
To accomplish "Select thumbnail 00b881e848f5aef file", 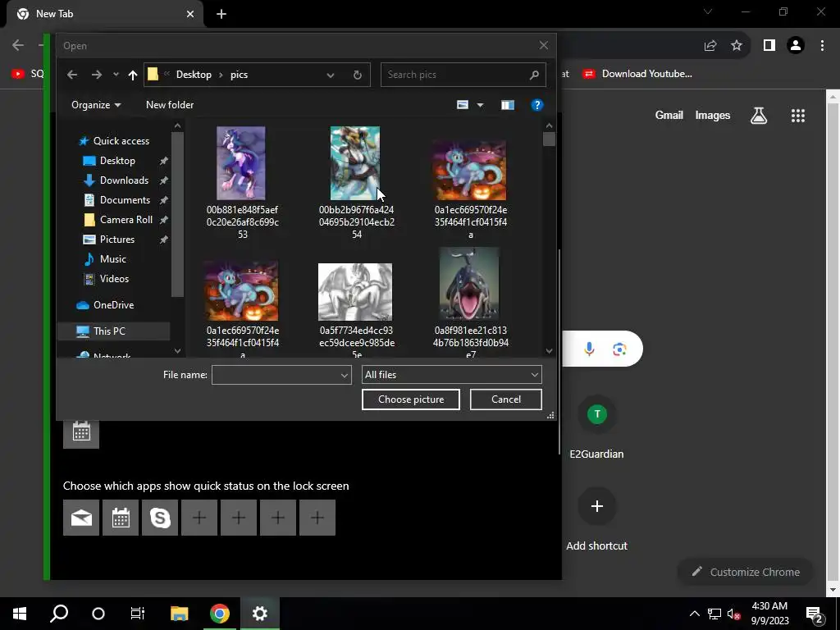I will (x=241, y=163).
